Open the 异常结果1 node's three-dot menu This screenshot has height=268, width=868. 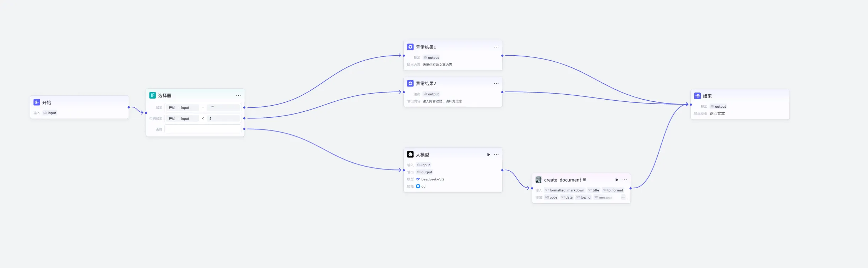click(x=496, y=47)
